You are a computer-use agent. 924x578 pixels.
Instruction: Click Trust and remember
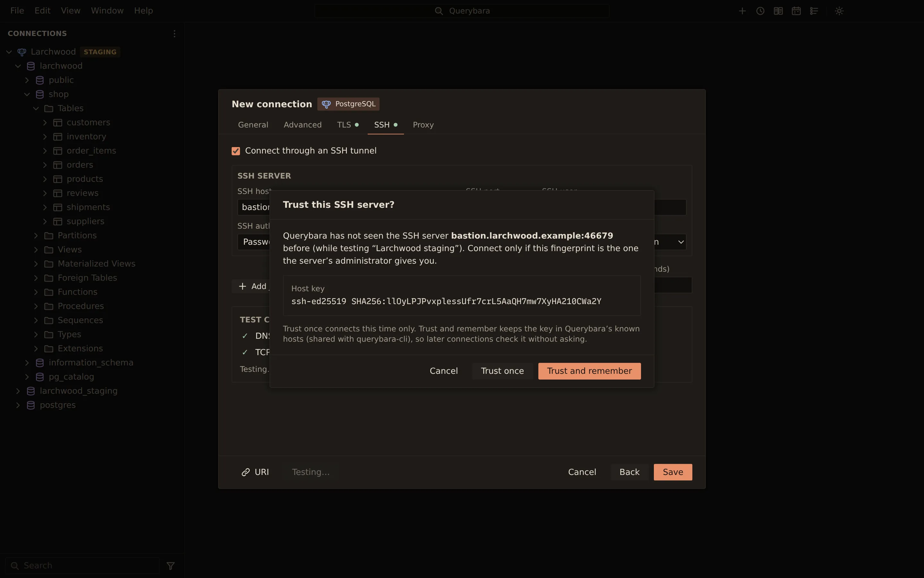pos(589,371)
